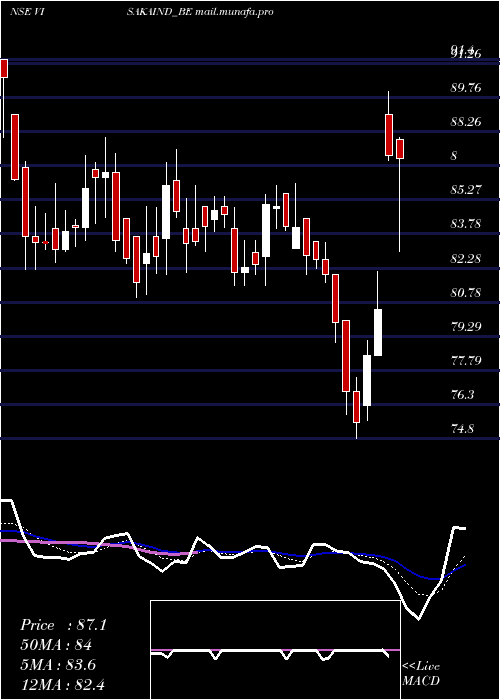
Task: Click the <<Live MACD label
Action: point(421,674)
